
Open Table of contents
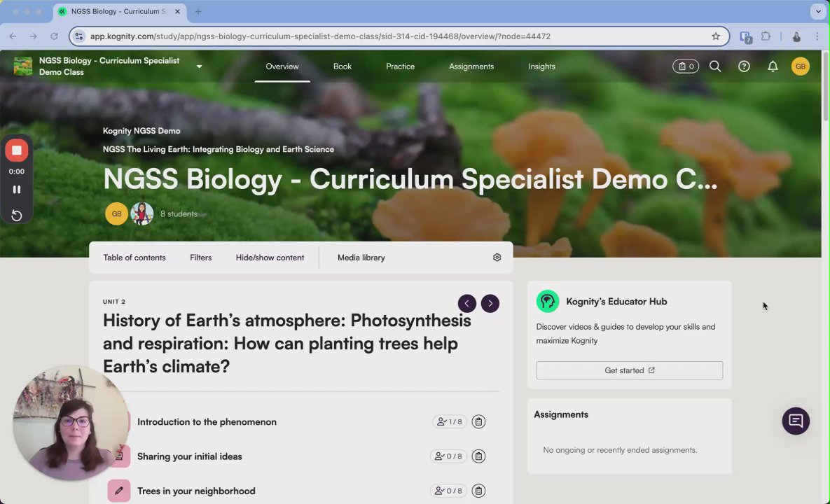coord(134,258)
